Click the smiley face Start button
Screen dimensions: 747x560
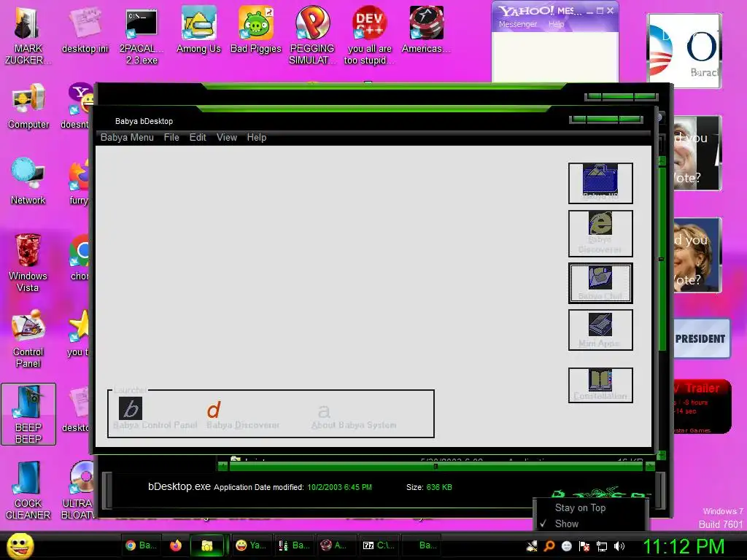[x=20, y=545]
